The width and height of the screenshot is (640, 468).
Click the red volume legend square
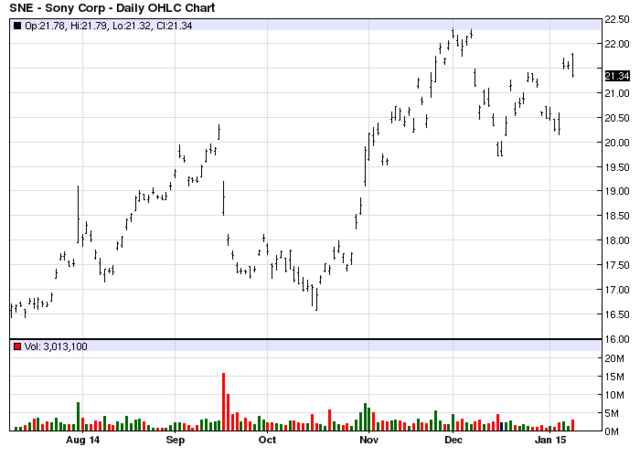pyautogui.click(x=17, y=347)
